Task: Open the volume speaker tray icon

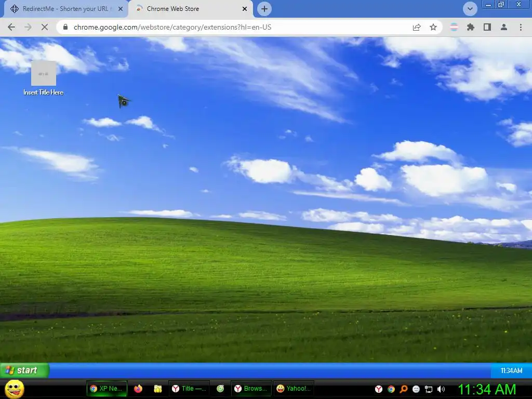Action: pyautogui.click(x=441, y=389)
